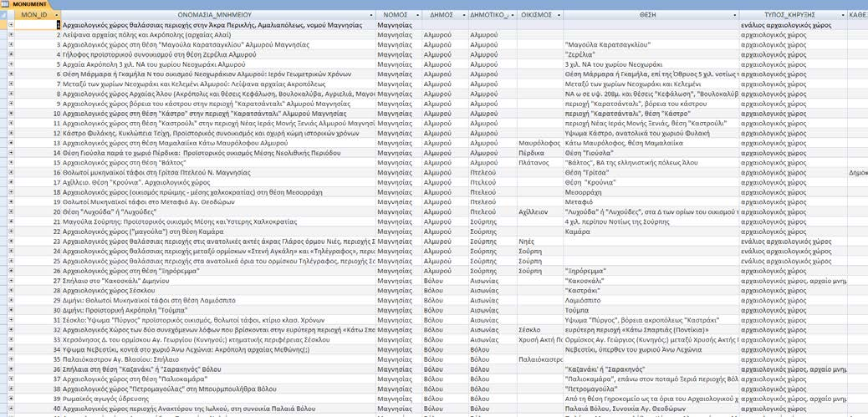Click cell "Παλαιόκαστρον Αγ. Βλασίου: Σπήλαιο"
This screenshot has height=417, width=868.
(x=218, y=359)
